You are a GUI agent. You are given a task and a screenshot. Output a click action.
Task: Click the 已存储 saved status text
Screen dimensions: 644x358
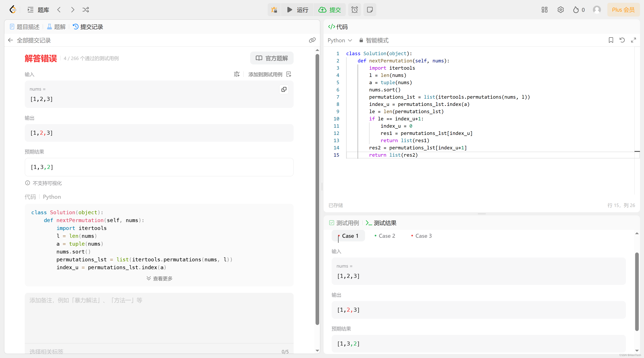(x=335, y=205)
